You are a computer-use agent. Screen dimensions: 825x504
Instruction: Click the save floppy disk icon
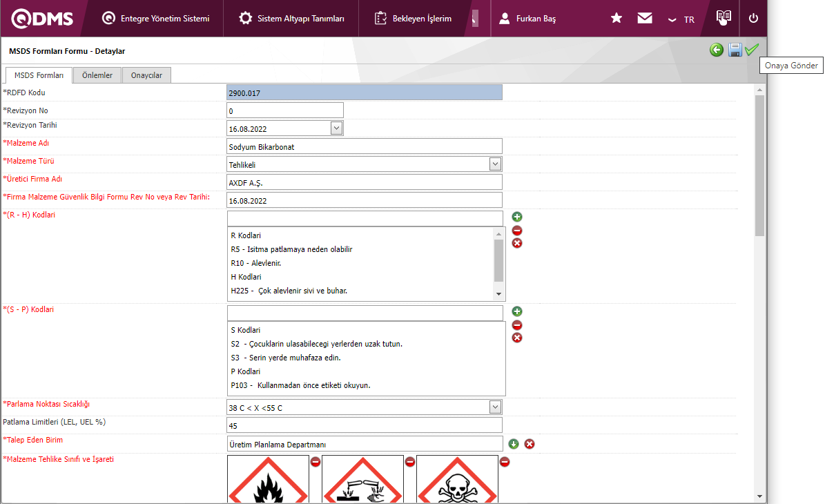[735, 50]
